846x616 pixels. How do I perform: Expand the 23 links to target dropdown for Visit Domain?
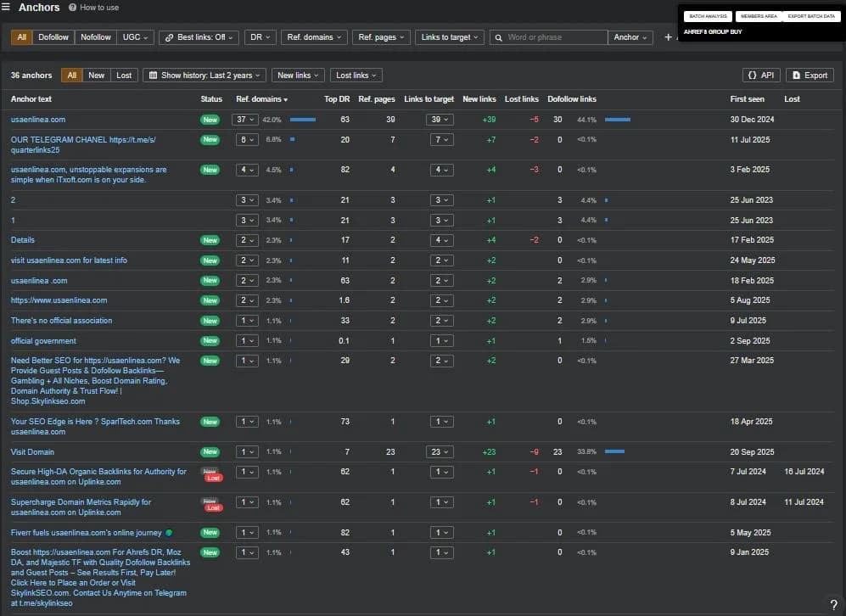440,452
